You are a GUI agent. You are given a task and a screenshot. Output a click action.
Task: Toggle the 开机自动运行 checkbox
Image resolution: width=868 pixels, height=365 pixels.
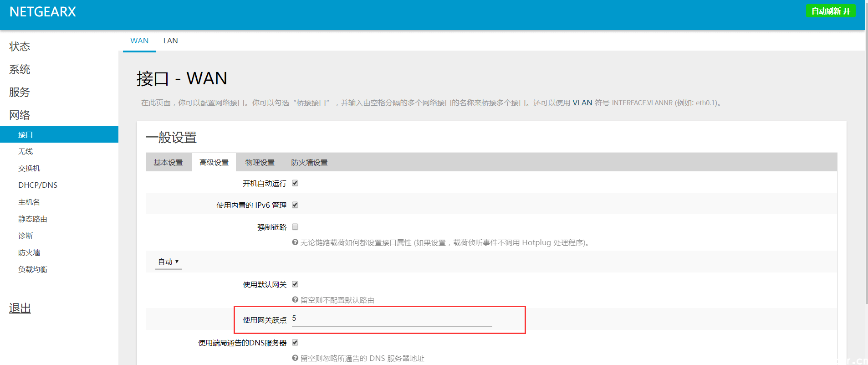[295, 183]
